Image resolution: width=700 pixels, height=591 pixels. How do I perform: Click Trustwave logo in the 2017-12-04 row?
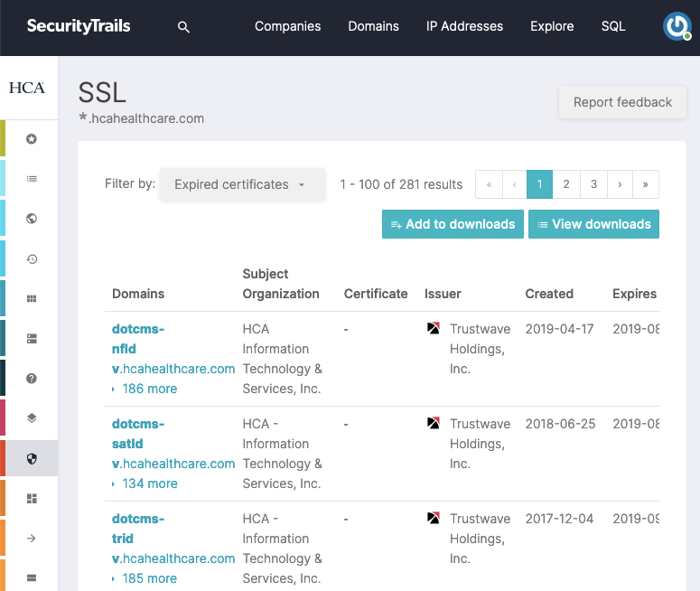433,518
